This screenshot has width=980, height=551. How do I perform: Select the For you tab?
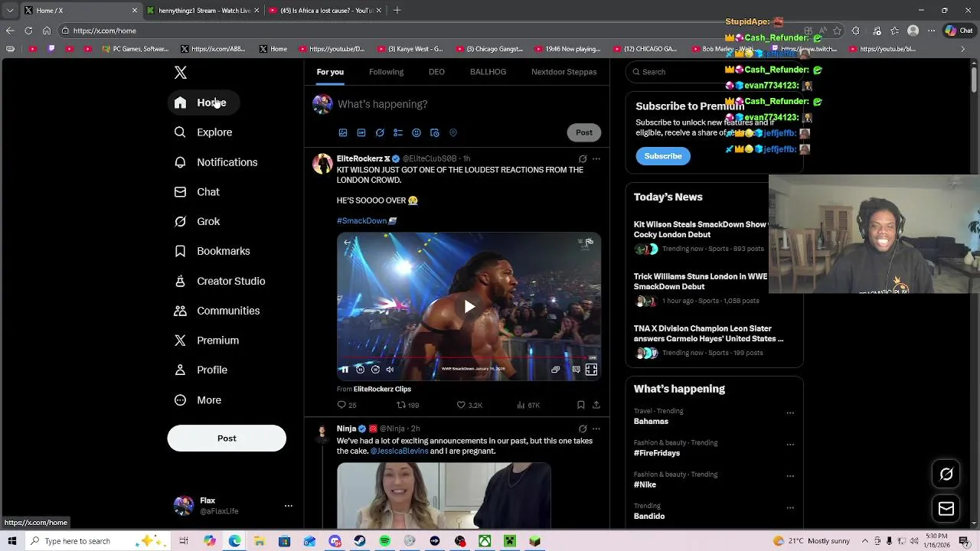[x=330, y=72]
